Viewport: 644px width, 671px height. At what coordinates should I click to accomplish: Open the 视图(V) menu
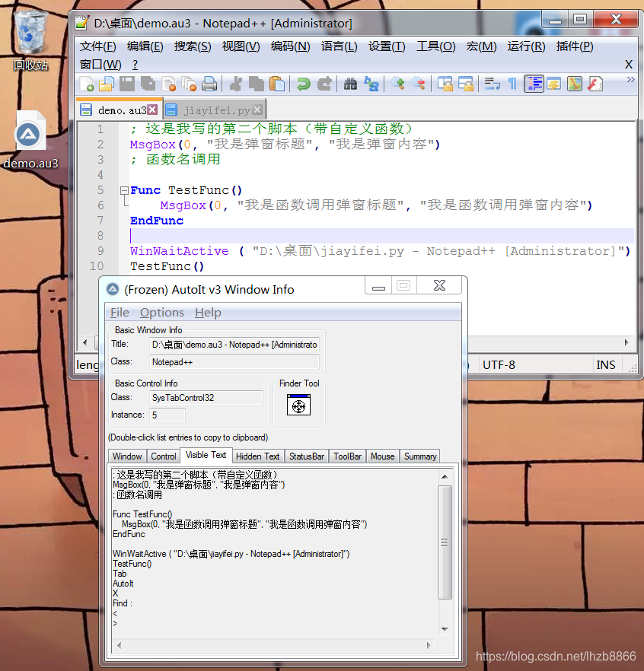[x=241, y=46]
